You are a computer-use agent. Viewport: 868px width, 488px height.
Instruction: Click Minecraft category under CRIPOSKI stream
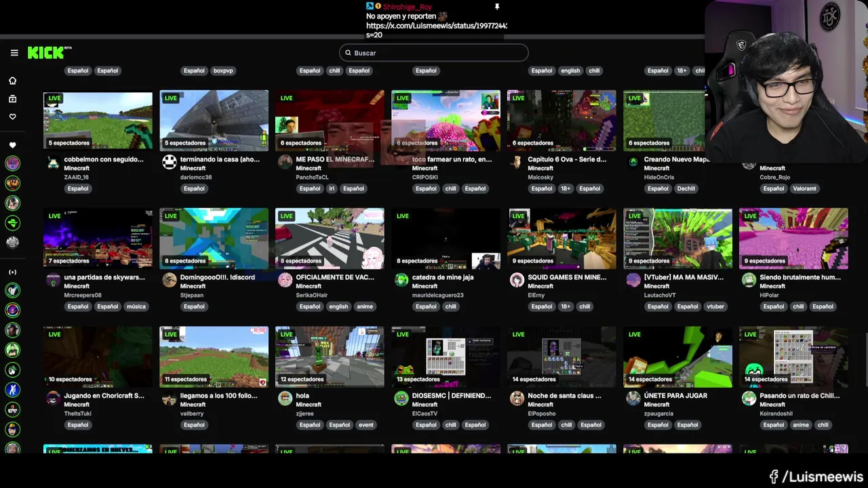(x=425, y=168)
